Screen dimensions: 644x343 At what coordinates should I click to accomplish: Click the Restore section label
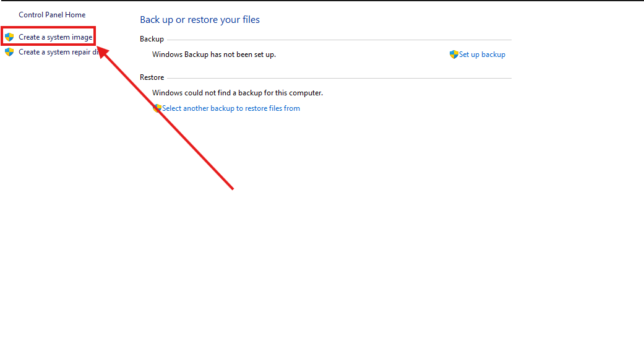pos(152,77)
